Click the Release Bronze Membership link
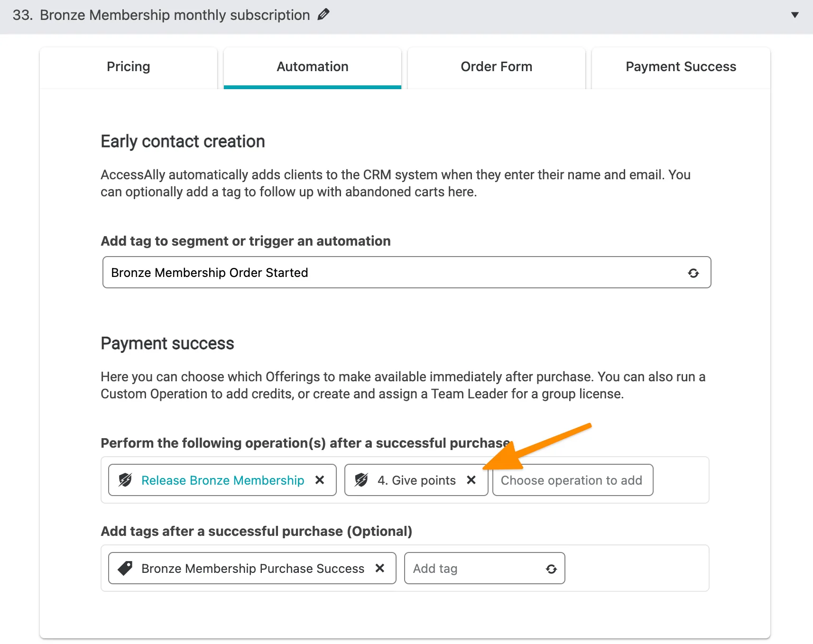 pyautogui.click(x=222, y=480)
